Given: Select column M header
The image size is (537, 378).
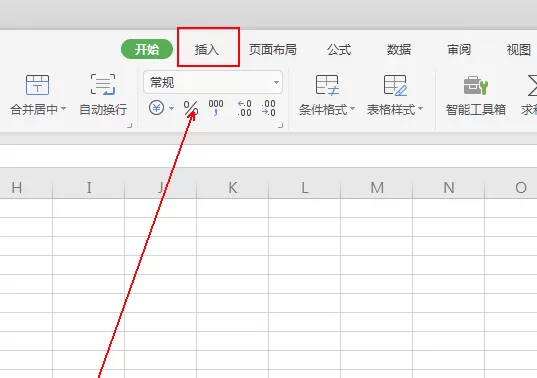Looking at the screenshot, I should (377, 188).
